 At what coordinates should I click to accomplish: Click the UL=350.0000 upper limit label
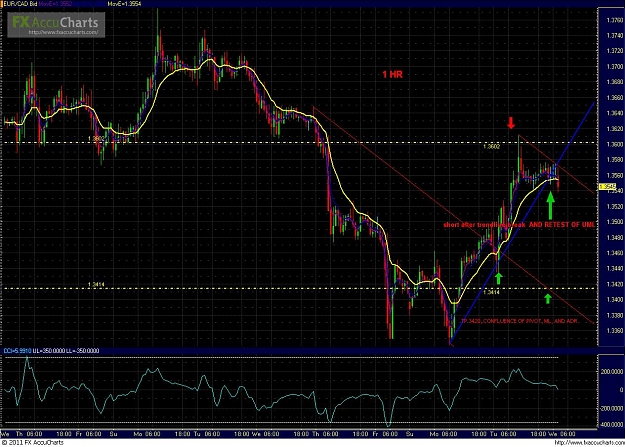49,351
